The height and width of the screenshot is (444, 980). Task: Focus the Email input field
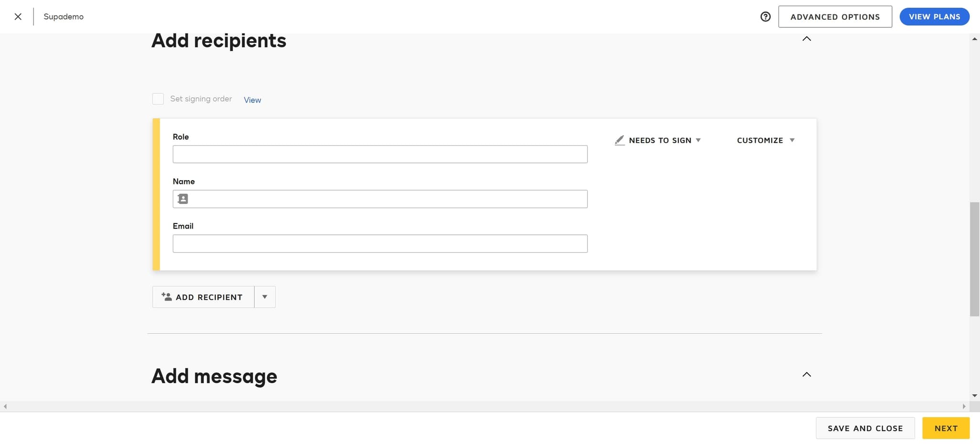click(x=379, y=244)
